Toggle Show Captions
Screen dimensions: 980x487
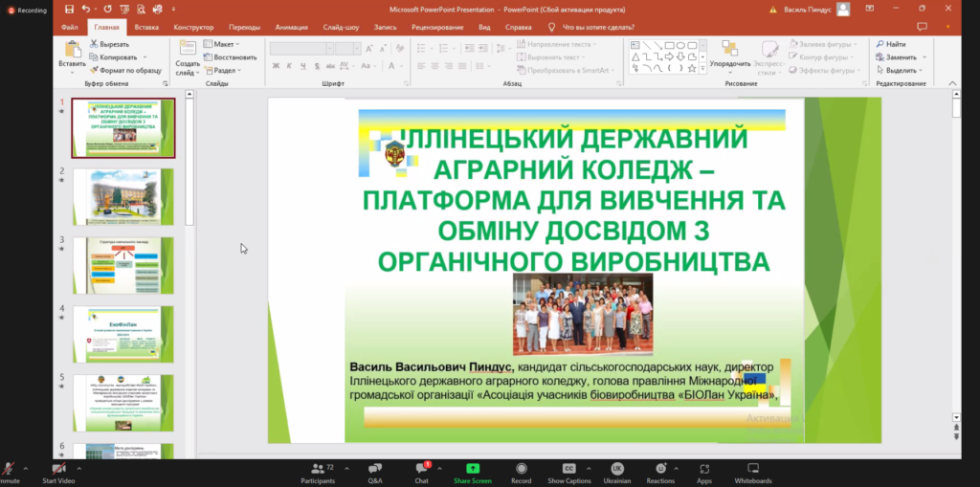[x=568, y=472]
